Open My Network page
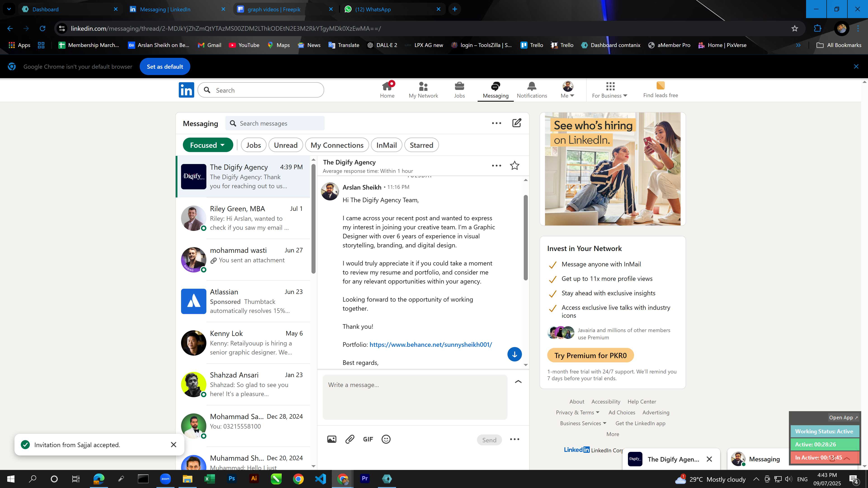The image size is (868, 488). (x=423, y=90)
